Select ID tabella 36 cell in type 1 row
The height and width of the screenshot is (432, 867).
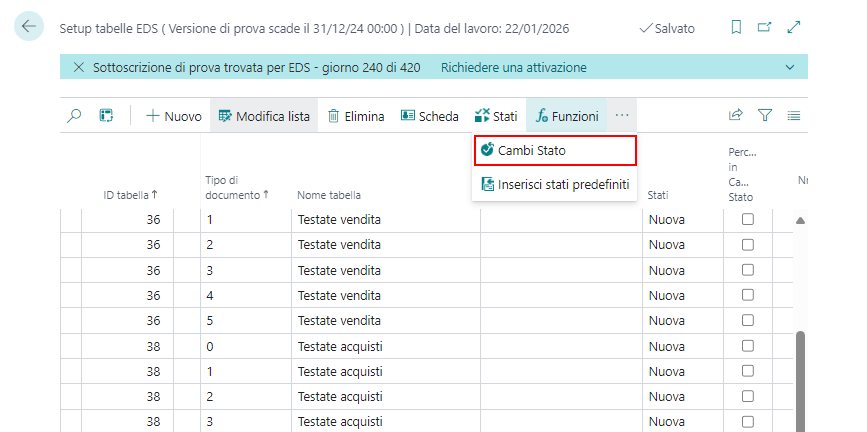click(128, 220)
